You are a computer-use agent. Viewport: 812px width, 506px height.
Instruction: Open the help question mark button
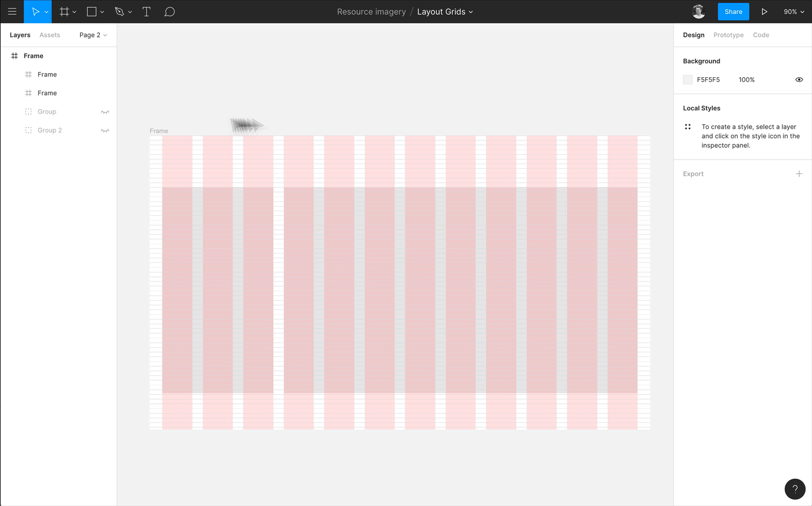point(795,489)
